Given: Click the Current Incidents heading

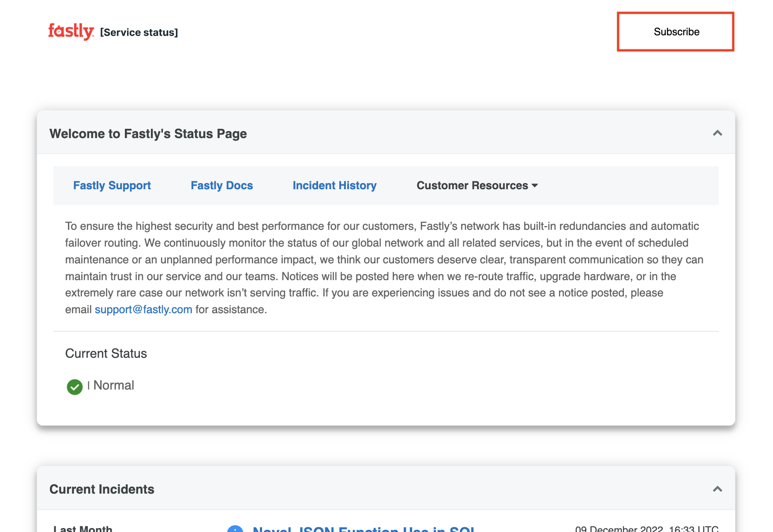Looking at the screenshot, I should click(x=102, y=489).
